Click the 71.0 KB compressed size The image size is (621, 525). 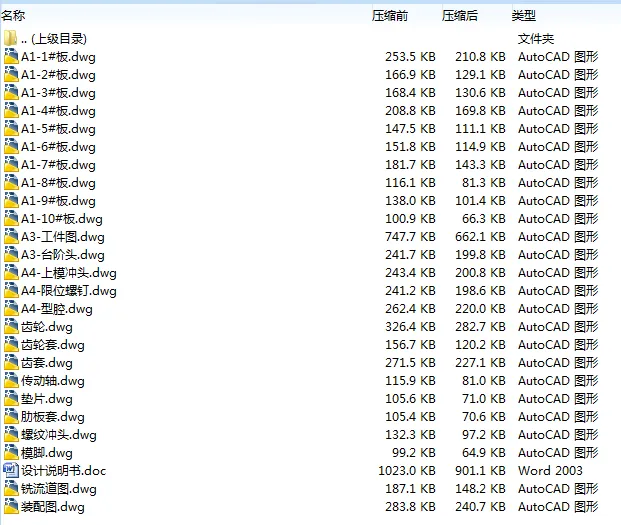pyautogui.click(x=484, y=399)
